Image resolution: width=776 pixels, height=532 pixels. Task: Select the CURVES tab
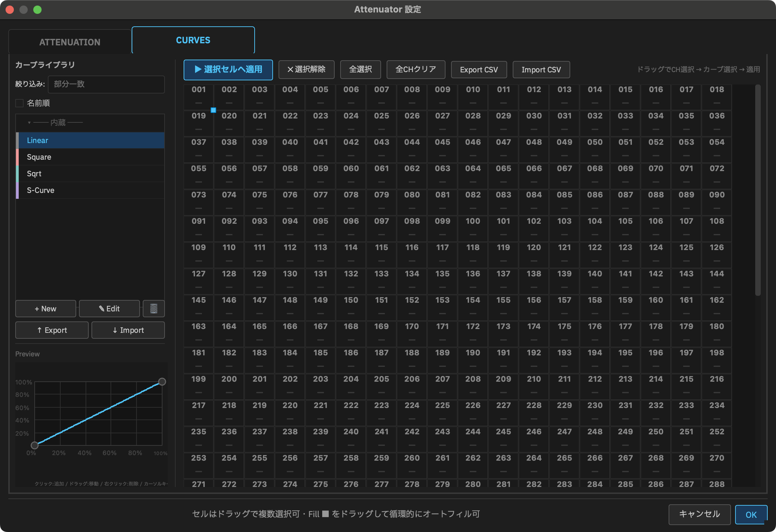tap(193, 40)
